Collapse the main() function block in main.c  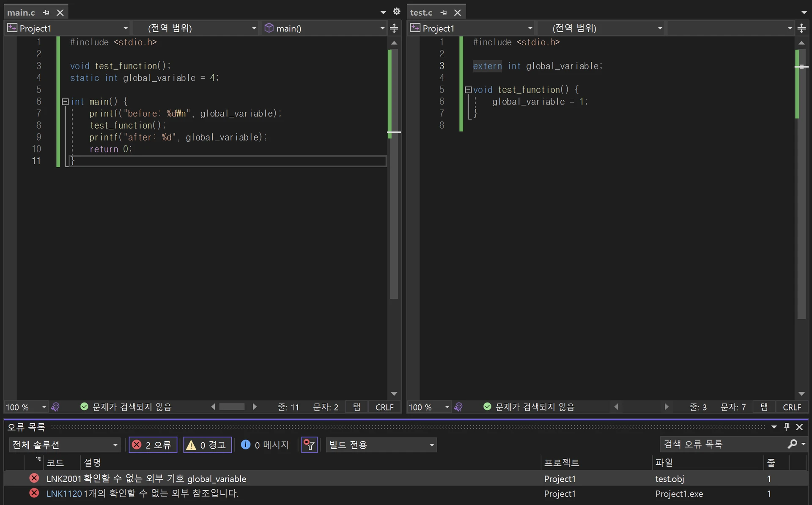[x=65, y=102]
